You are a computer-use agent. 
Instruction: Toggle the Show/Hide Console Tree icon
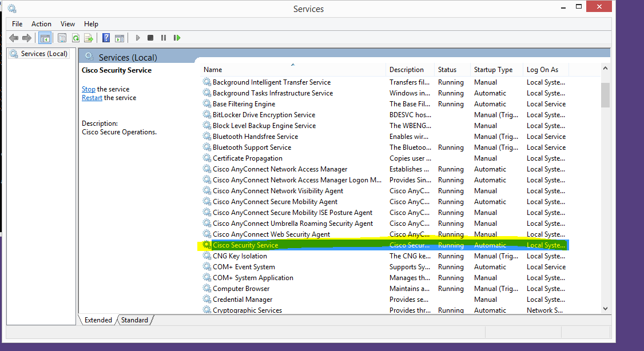pyautogui.click(x=45, y=38)
